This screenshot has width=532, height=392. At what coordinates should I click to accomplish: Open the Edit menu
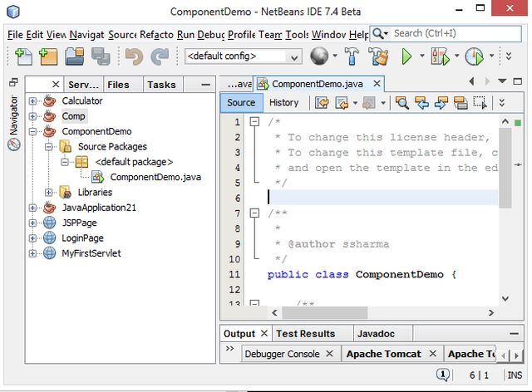point(35,35)
